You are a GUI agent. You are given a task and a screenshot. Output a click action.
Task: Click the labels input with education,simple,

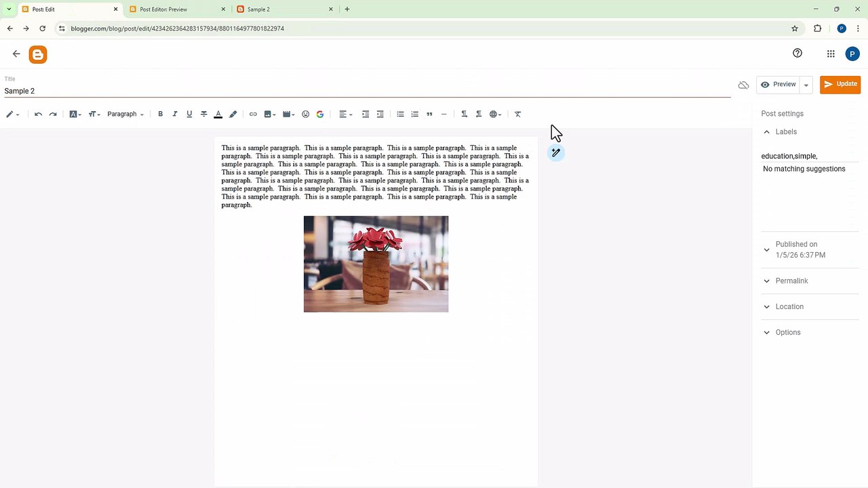810,156
